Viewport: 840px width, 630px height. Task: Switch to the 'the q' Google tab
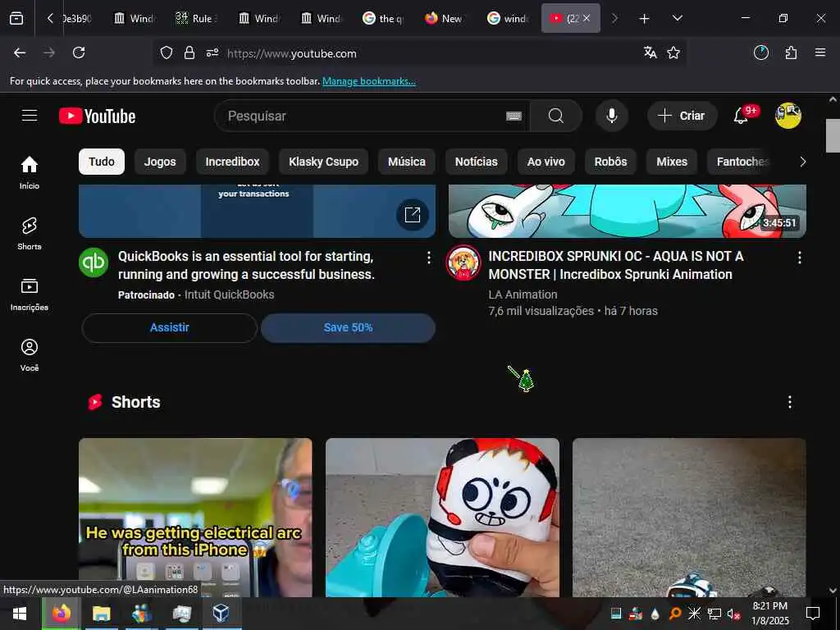point(384,18)
